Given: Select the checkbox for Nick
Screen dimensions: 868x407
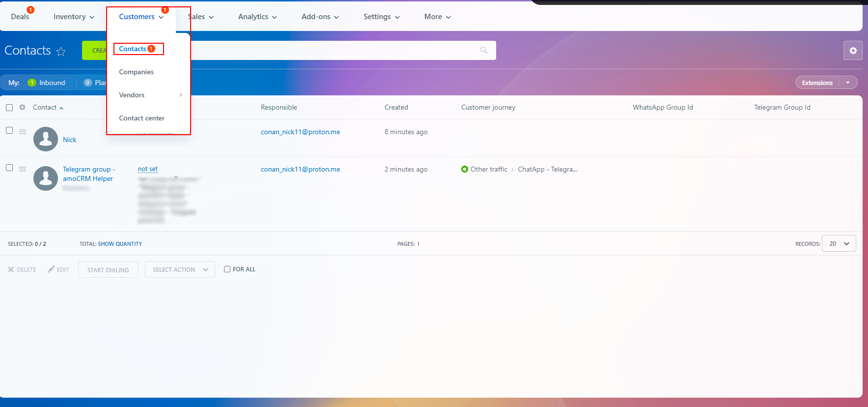Looking at the screenshot, I should (x=9, y=130).
